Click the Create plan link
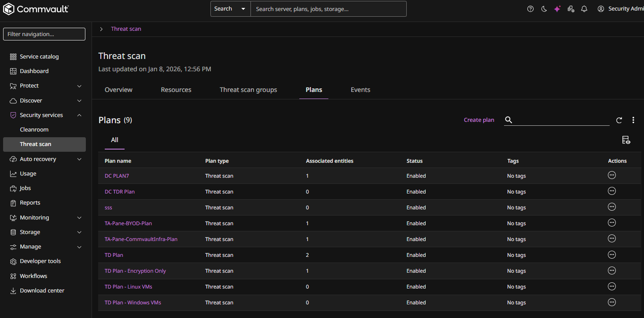This screenshot has height=318, width=644. pyautogui.click(x=479, y=120)
